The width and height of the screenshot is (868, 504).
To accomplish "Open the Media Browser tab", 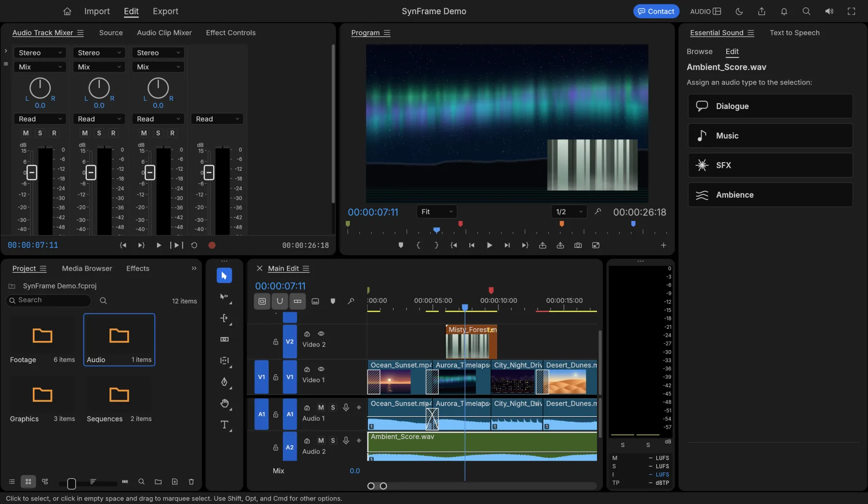I will coord(87,269).
